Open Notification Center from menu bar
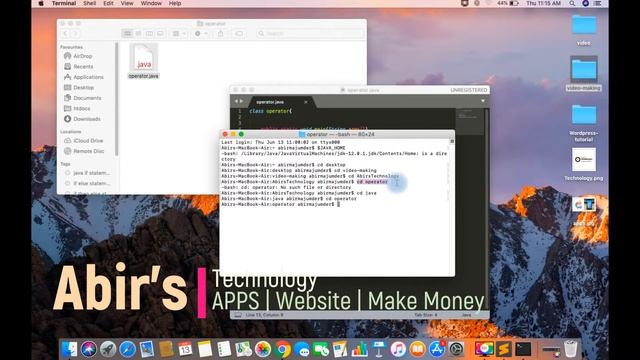The height and width of the screenshot is (360, 640). coord(598,3)
